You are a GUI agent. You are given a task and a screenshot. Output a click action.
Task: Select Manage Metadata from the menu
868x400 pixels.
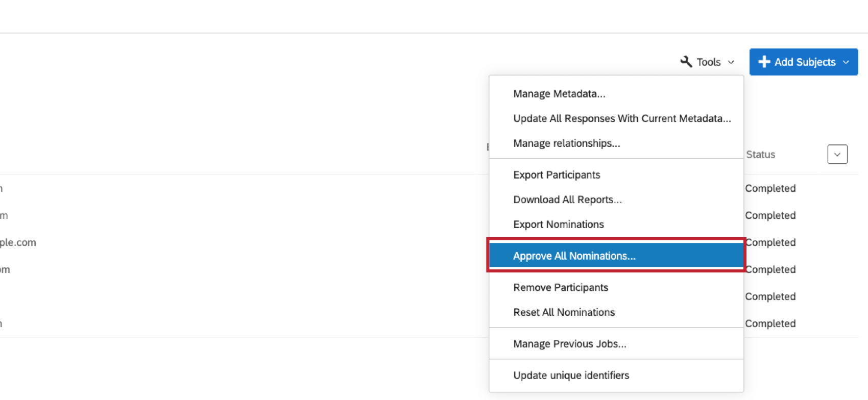pos(559,94)
